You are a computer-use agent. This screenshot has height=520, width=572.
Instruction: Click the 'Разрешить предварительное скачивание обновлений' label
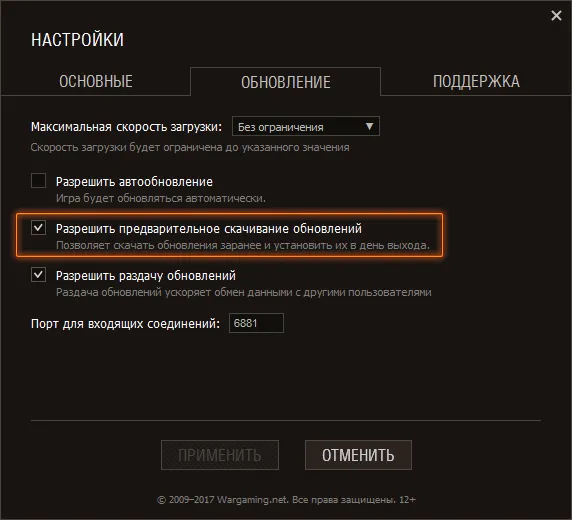[209, 229]
